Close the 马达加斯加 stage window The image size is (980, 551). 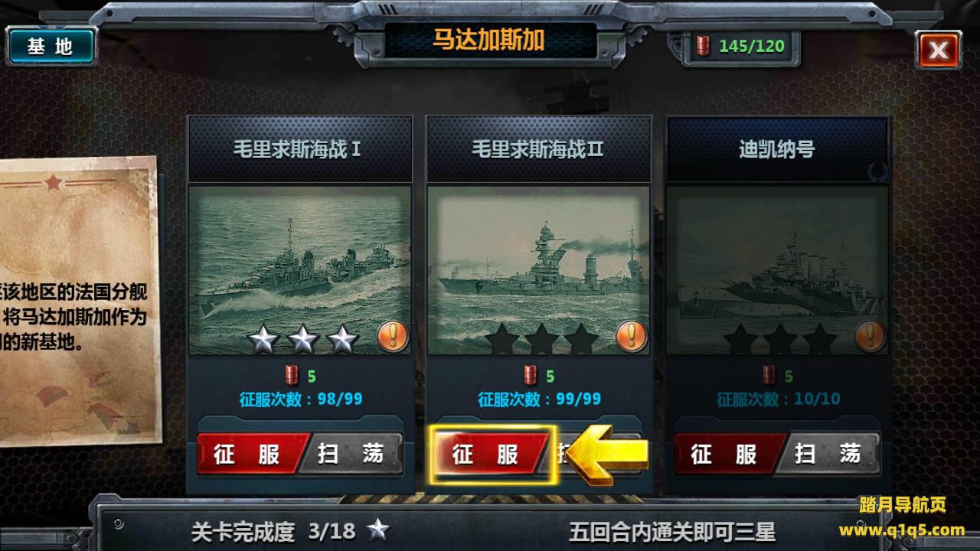tap(939, 51)
